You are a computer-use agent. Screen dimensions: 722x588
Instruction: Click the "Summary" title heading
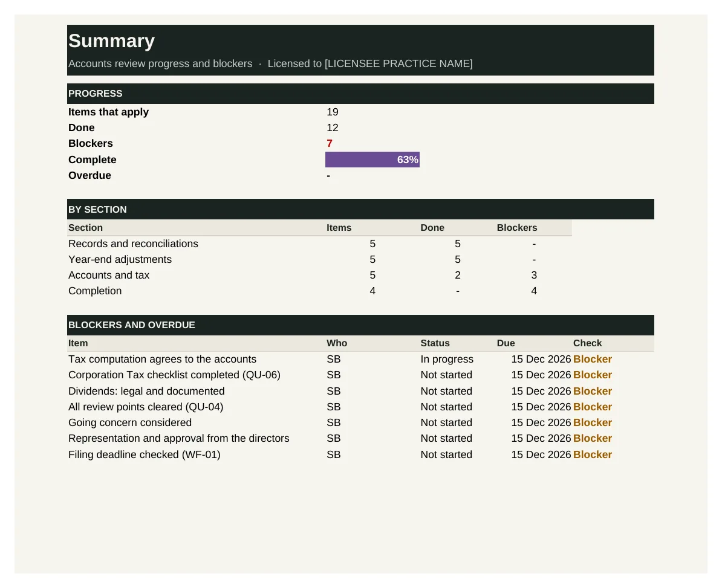(111, 41)
